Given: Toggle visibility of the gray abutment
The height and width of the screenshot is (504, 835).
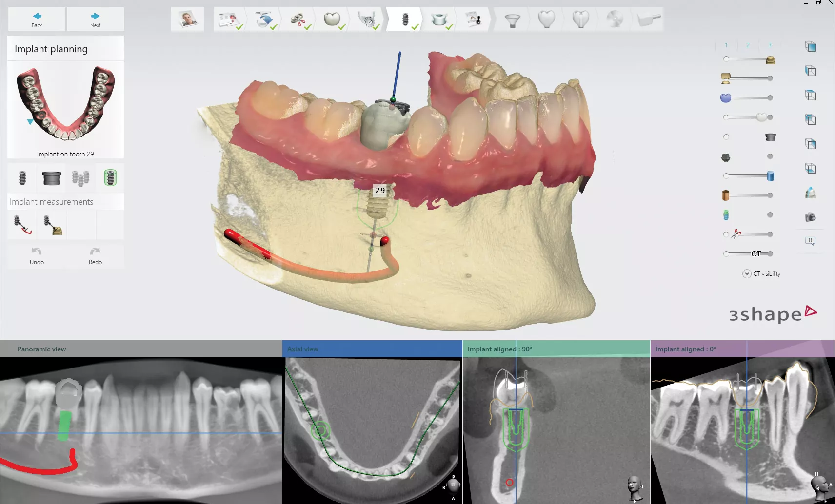Looking at the screenshot, I should point(770,156).
